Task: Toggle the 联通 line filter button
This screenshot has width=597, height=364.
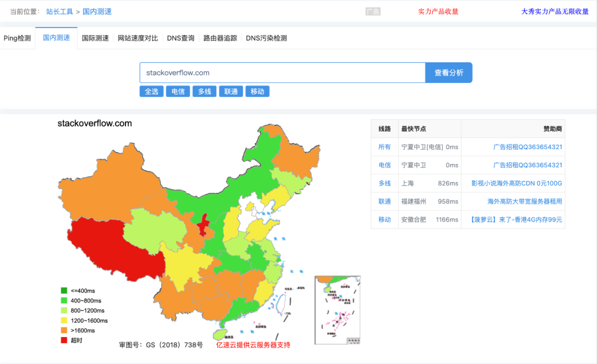Action: tap(231, 91)
